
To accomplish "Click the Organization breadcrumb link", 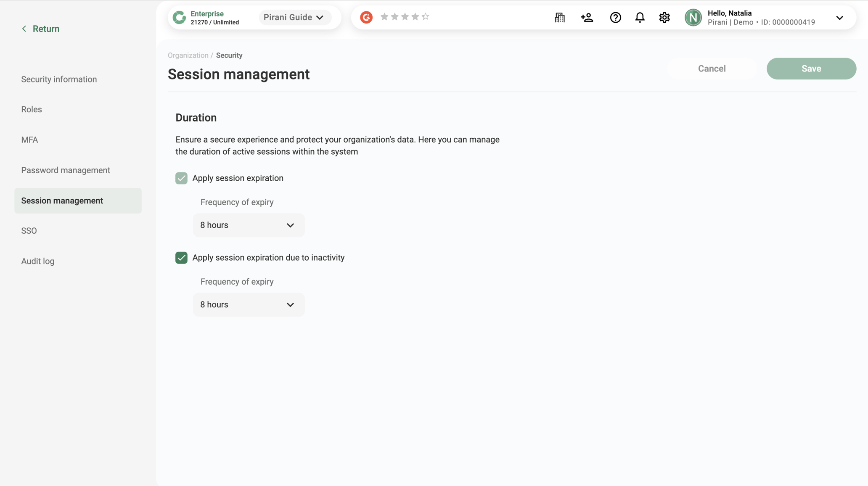I will 188,55.
